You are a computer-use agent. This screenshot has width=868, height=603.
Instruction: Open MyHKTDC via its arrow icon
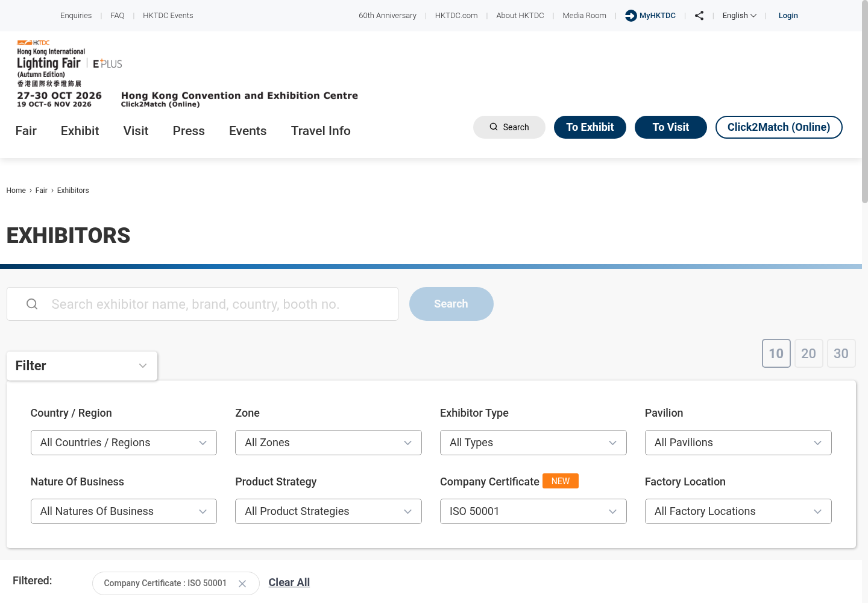[631, 16]
